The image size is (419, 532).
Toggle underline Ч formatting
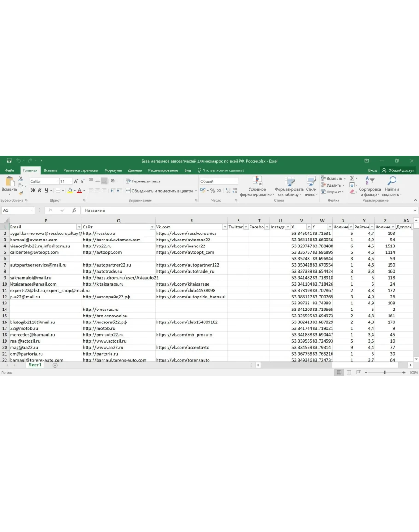coord(47,191)
